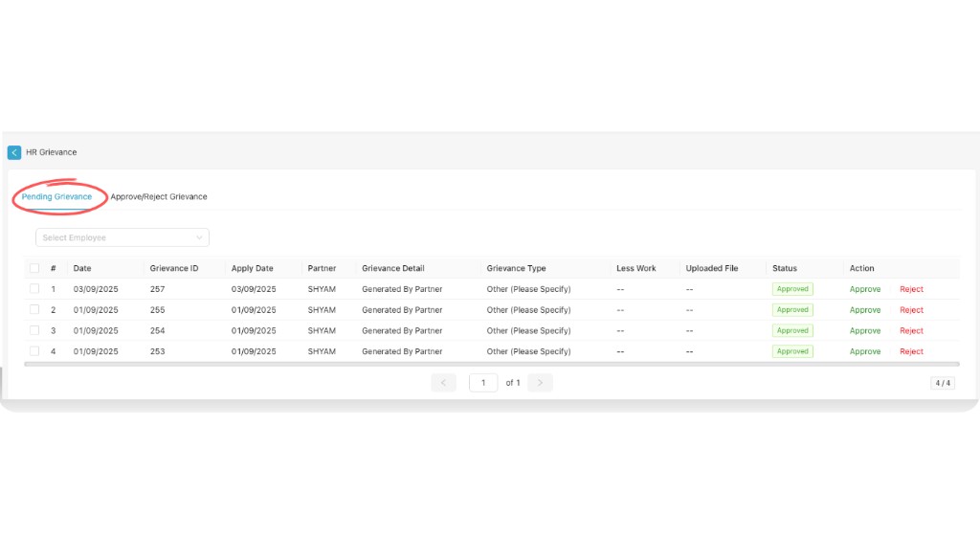This screenshot has height=560, width=980.
Task: Click the page number input showing 1
Action: [x=483, y=382]
